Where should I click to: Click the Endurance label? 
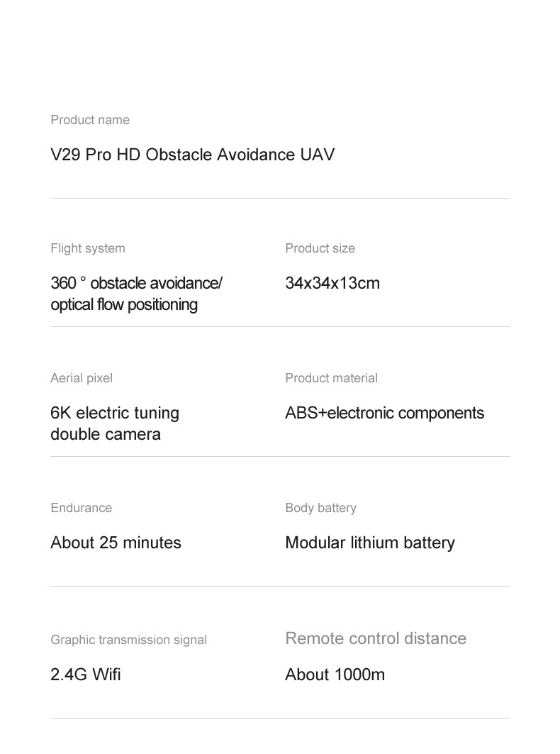pos(81,508)
